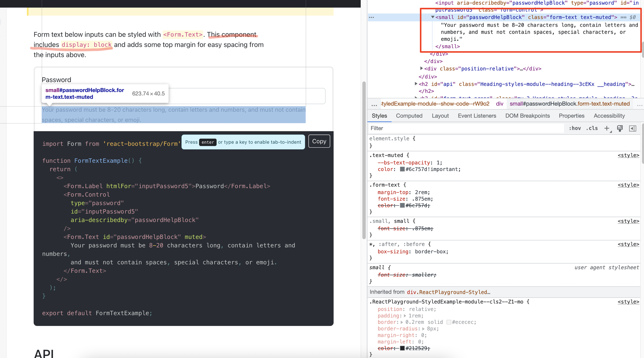Expand the border value disclosure arrow
The height and width of the screenshot is (358, 644).
[403, 322]
